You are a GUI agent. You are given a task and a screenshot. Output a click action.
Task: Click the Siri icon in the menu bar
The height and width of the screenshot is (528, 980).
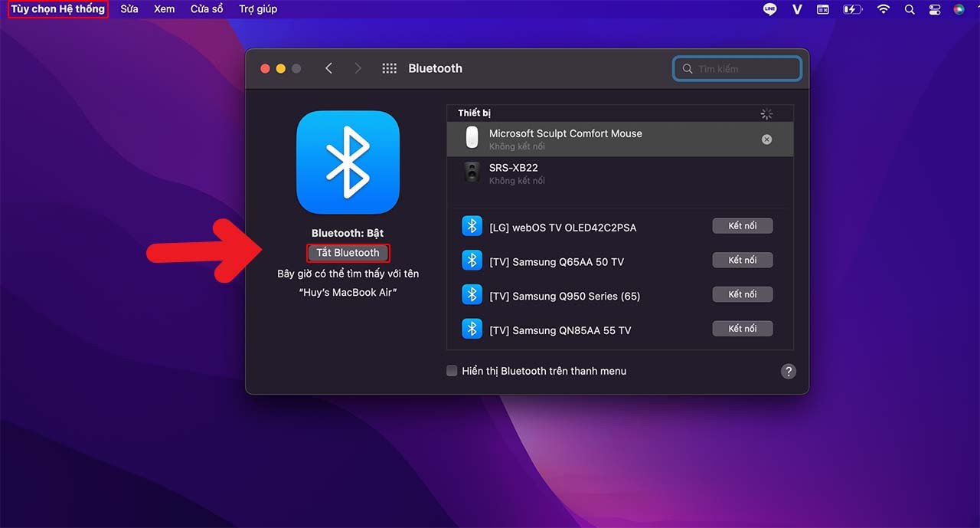pyautogui.click(x=958, y=9)
